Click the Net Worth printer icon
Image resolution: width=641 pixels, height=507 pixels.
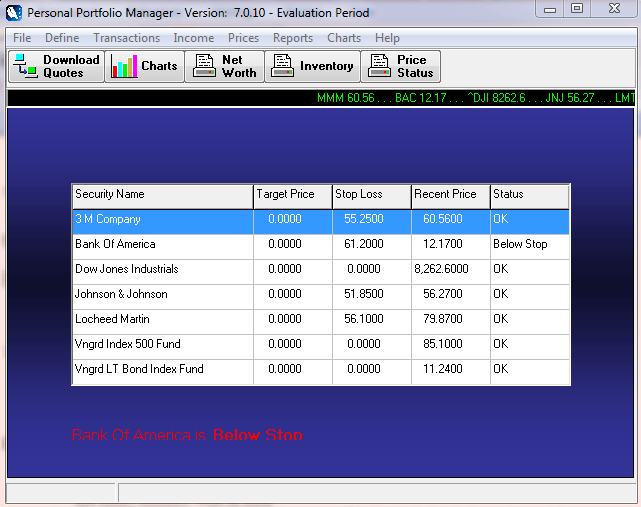point(204,67)
